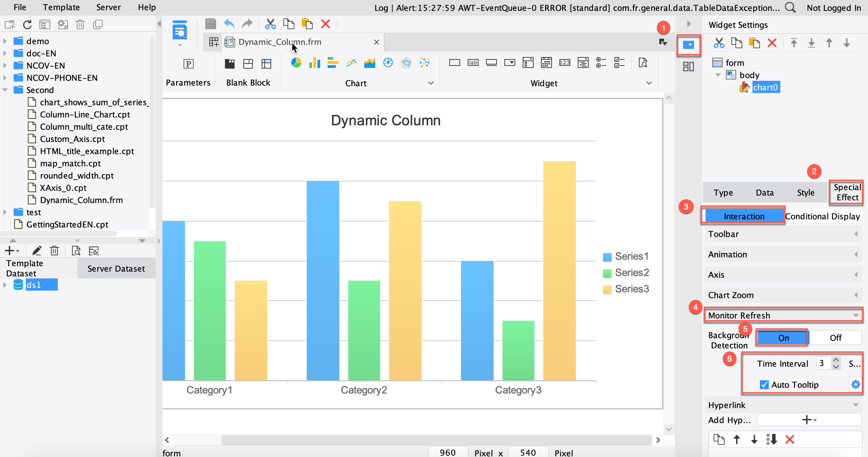Keep Background Detection set to On
The width and height of the screenshot is (868, 457).
tap(783, 337)
